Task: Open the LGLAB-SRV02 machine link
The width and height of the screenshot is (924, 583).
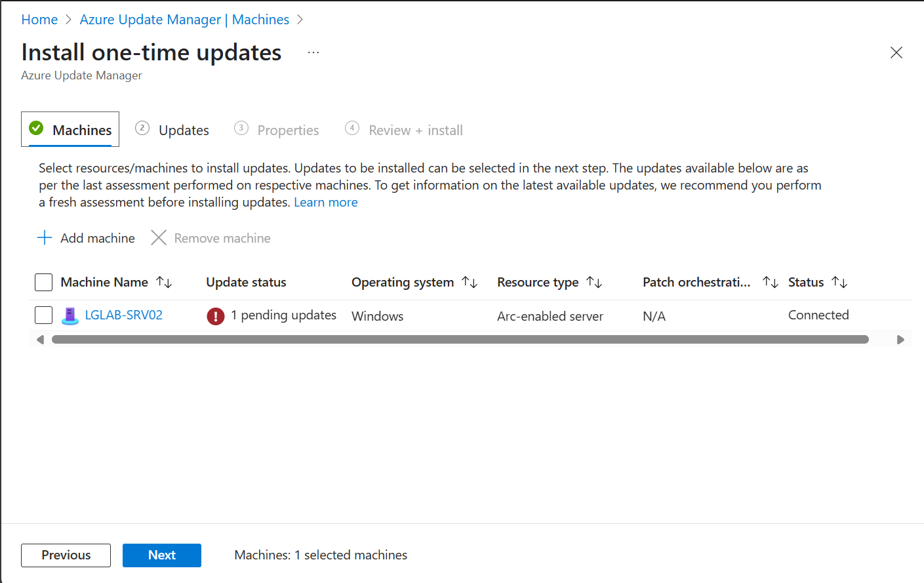Action: [124, 315]
